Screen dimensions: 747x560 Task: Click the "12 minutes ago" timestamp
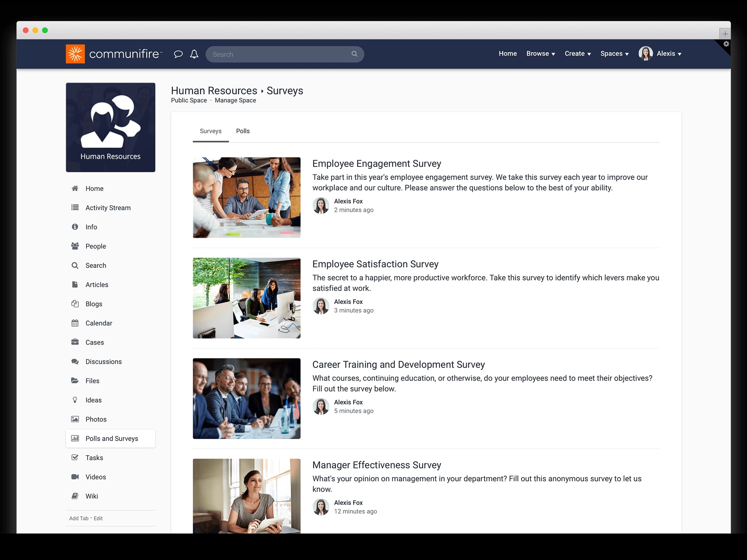tap(355, 512)
